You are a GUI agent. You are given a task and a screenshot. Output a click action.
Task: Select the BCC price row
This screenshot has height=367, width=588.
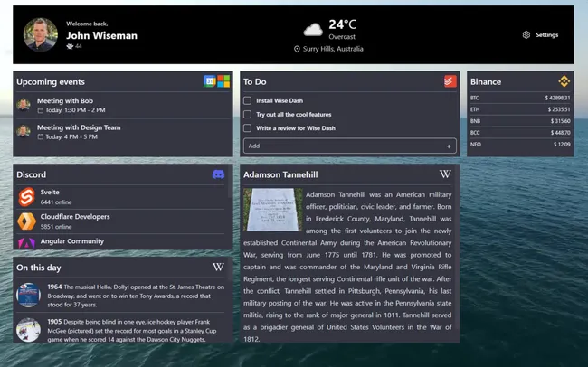coord(520,133)
